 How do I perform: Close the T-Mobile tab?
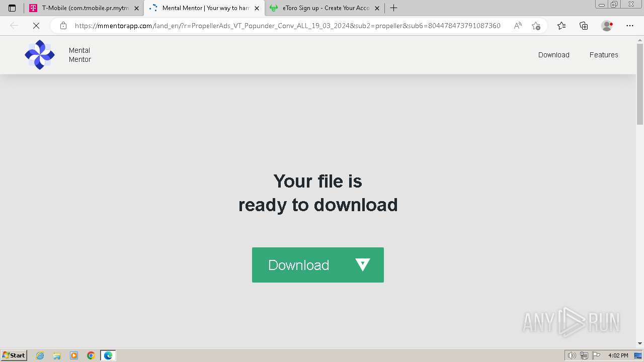point(136,8)
